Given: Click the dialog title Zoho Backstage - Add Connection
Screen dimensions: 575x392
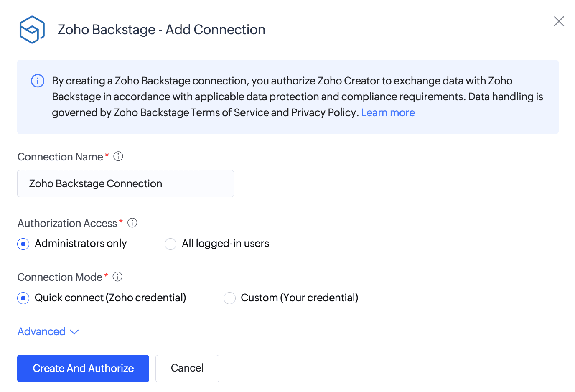Looking at the screenshot, I should (161, 30).
